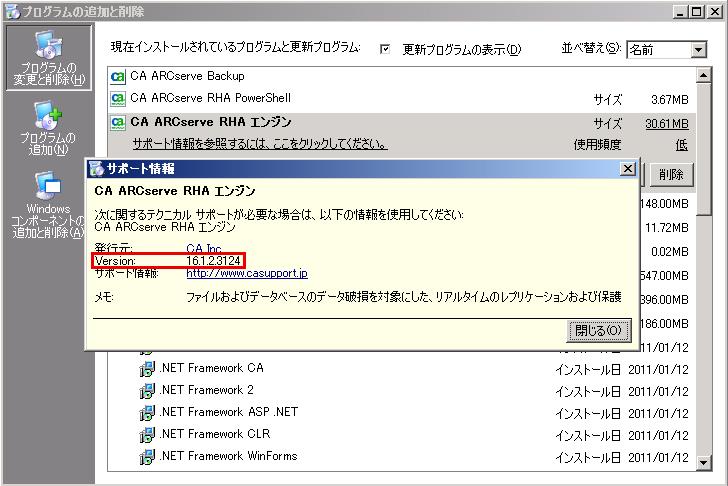
Task: Click .NET Framework CLR icon
Action: point(147,434)
